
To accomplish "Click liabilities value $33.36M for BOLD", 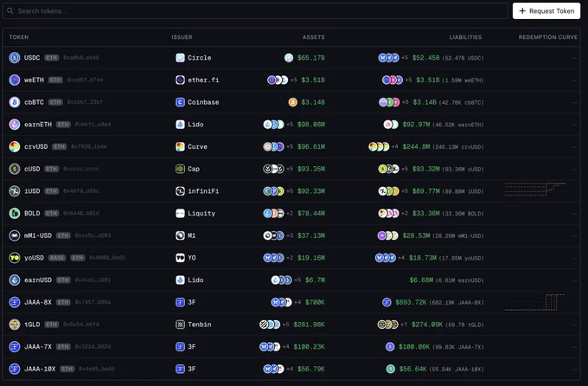I will [x=426, y=213].
